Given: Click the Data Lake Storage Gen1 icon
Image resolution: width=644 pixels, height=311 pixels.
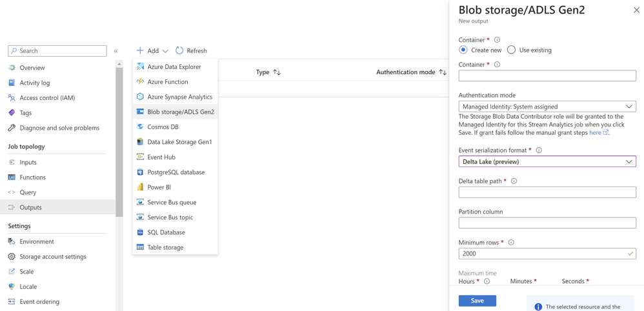Looking at the screenshot, I should [141, 142].
